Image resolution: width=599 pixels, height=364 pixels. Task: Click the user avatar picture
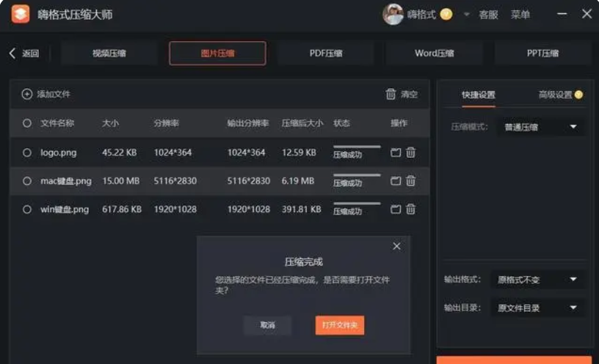click(x=393, y=14)
